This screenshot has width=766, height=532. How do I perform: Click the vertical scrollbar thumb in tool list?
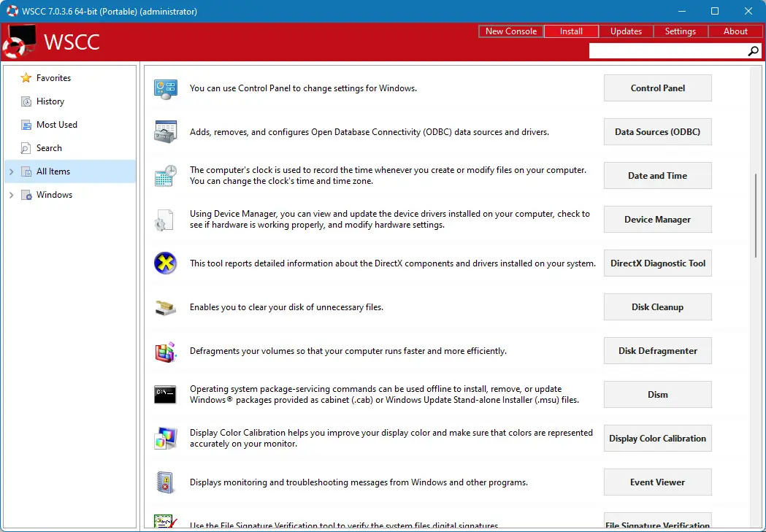pos(755,216)
